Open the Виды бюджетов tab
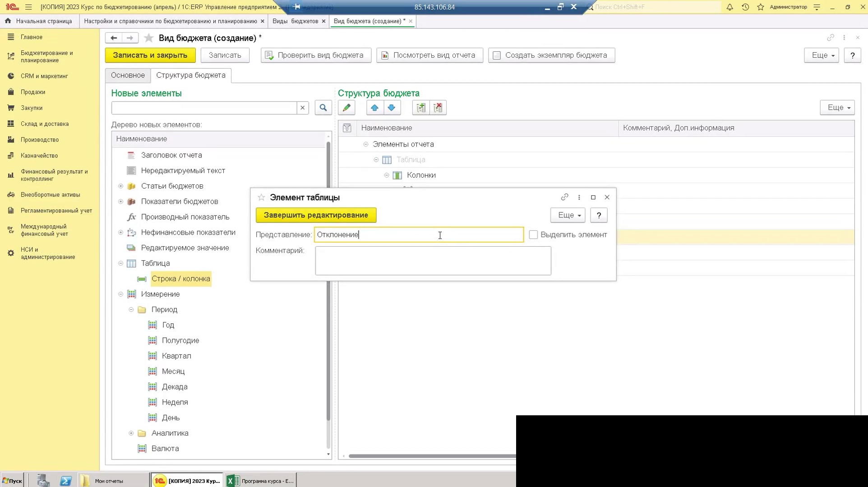This screenshot has width=868, height=487. coord(295,21)
